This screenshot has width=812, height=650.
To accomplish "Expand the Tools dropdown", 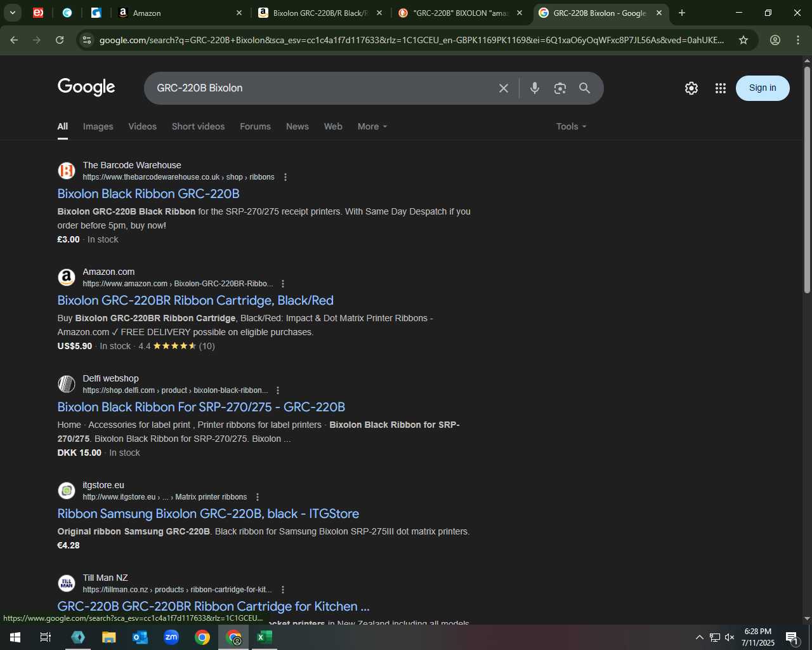I will point(571,126).
